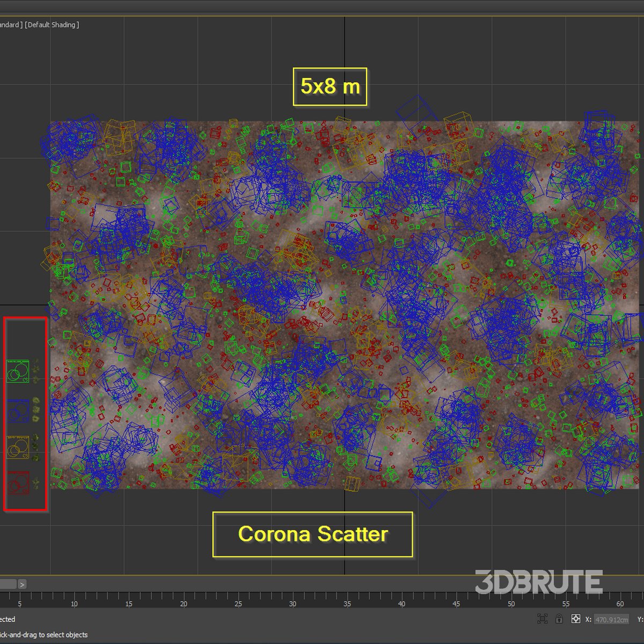Click the time slider handle
The width and height of the screenshot is (644, 644).
(x=8, y=584)
